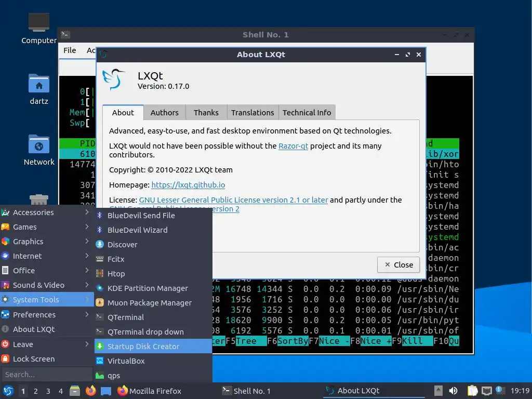
Task: Open the Network desktop folder icon
Action: tap(38, 144)
